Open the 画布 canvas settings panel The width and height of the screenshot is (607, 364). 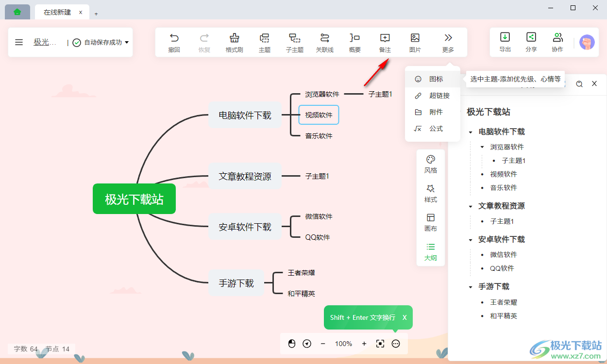[431, 223]
